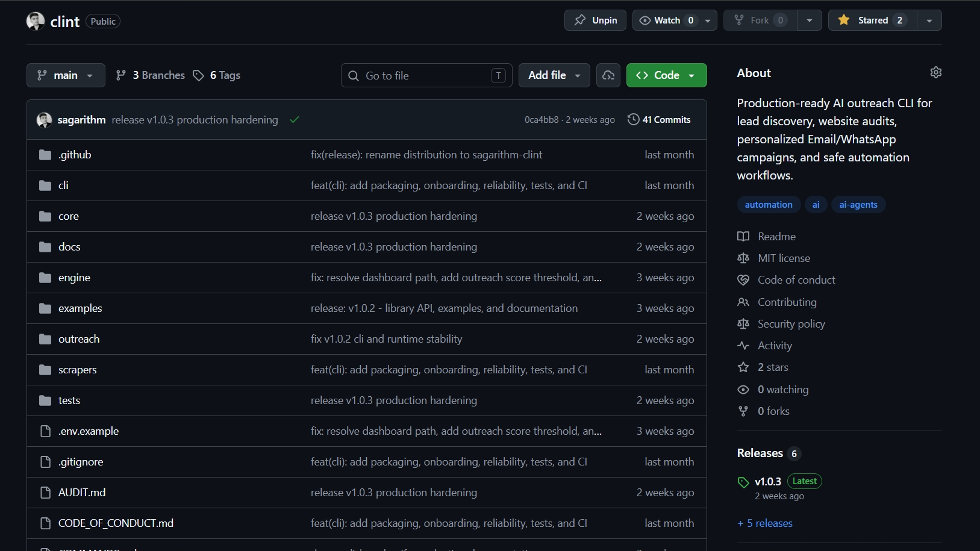Select the ai-agents topic tag
Image resolution: width=980 pixels, height=551 pixels.
coord(858,205)
